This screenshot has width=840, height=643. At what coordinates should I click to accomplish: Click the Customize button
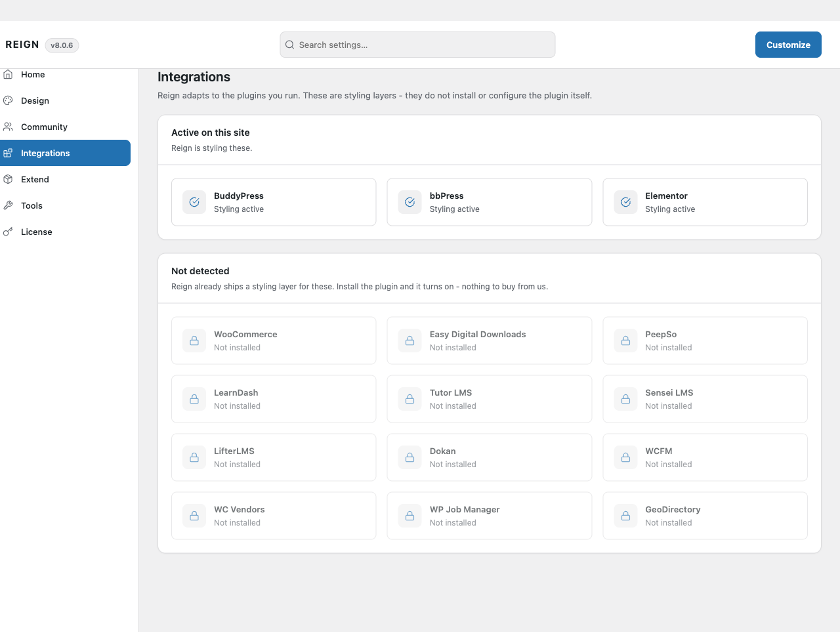[x=788, y=45]
